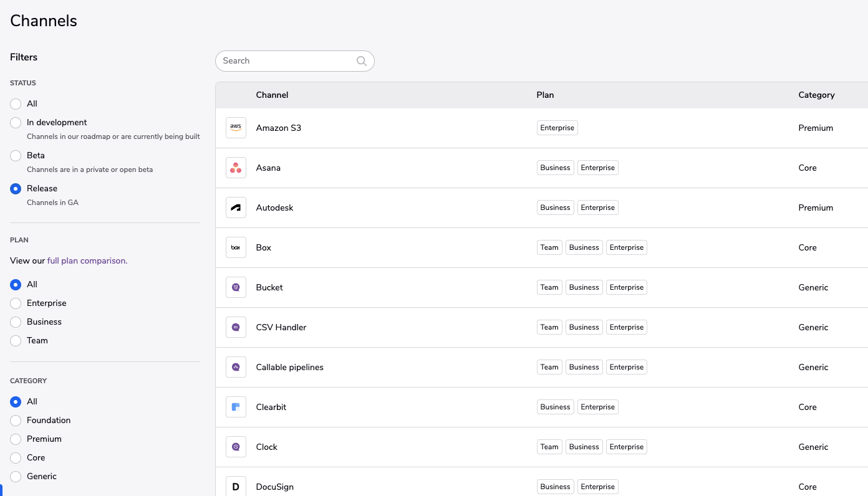Select the All plan radio button
Image resolution: width=868 pixels, height=496 pixels.
[16, 285]
